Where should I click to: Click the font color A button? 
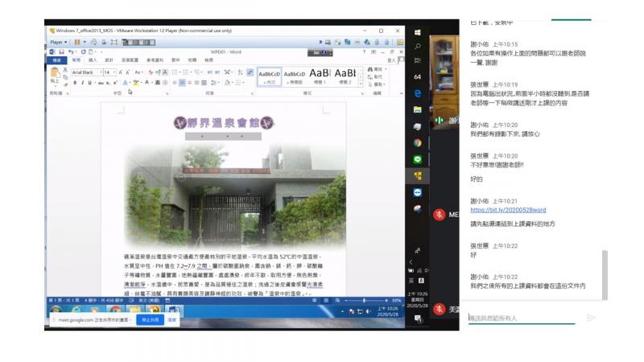point(147,83)
